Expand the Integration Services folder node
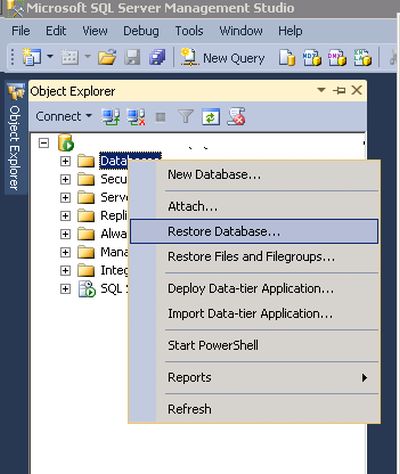Screen dimensions: 400x474 (65, 270)
